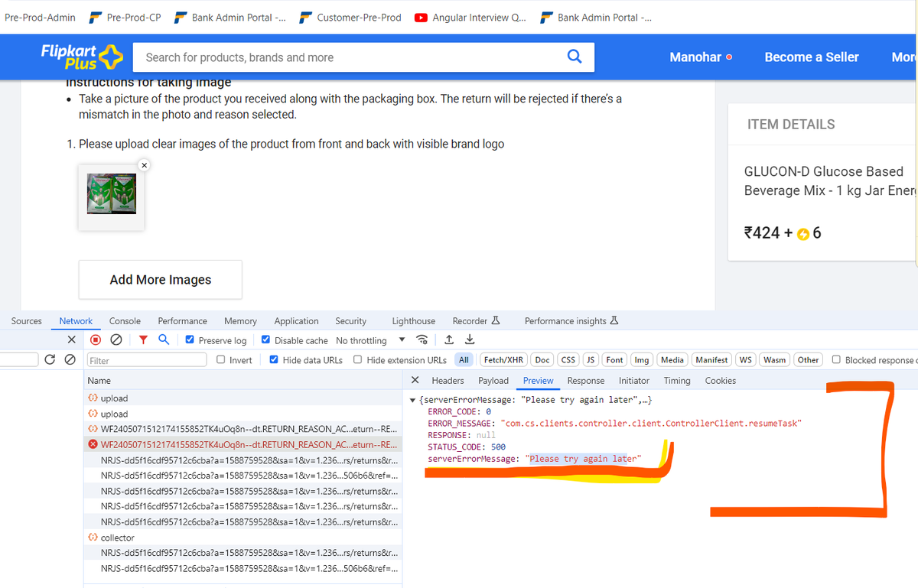
Task: Open the Lighthouse tab
Action: [414, 321]
